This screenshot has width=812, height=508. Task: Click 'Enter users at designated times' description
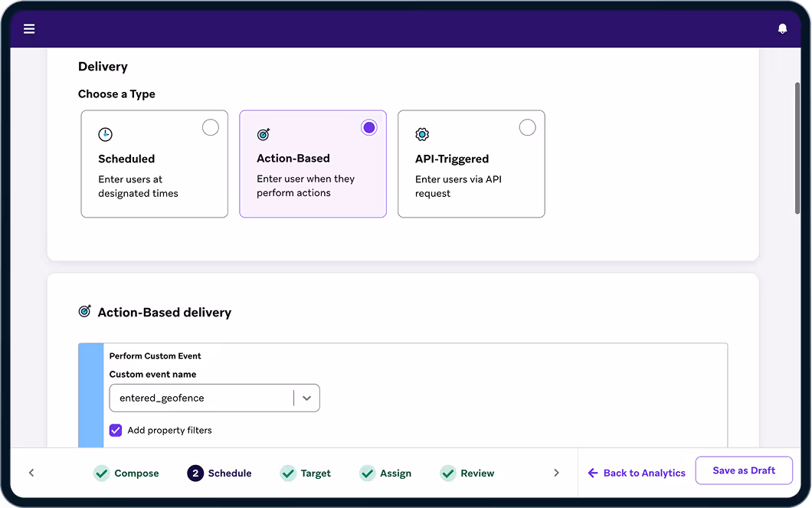[x=138, y=186]
